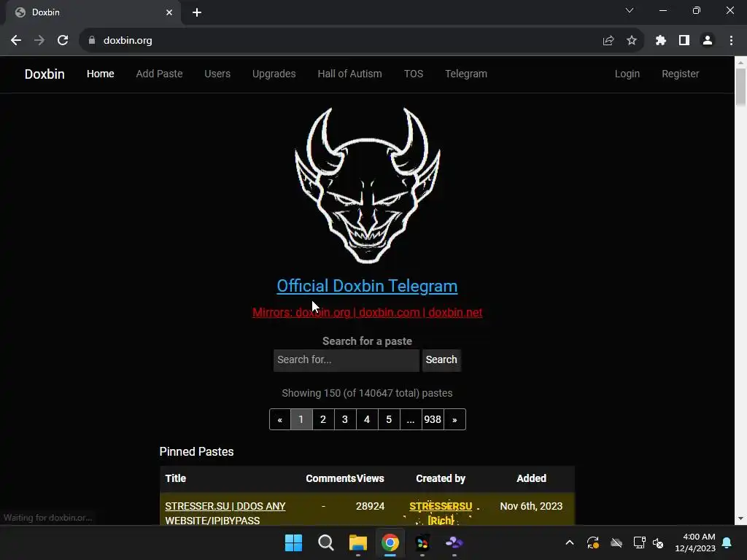Select the Doxbin browser tab
The height and width of the screenshot is (560, 747).
pos(93,12)
